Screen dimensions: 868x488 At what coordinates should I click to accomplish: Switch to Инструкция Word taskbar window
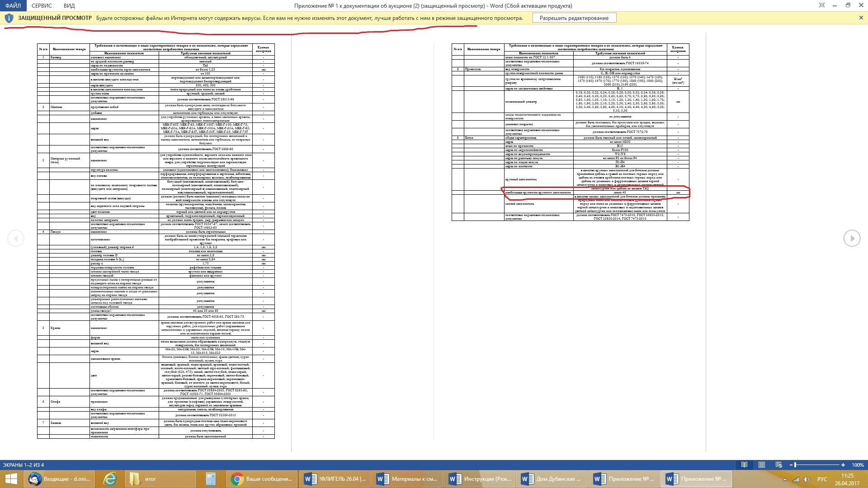tap(480, 479)
